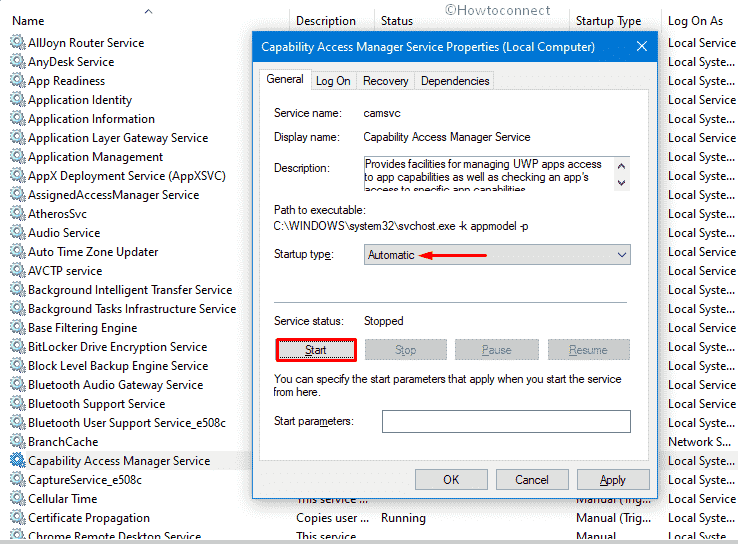
Task: Click gear icon beside Cellular Time
Action: pyautogui.click(x=18, y=498)
